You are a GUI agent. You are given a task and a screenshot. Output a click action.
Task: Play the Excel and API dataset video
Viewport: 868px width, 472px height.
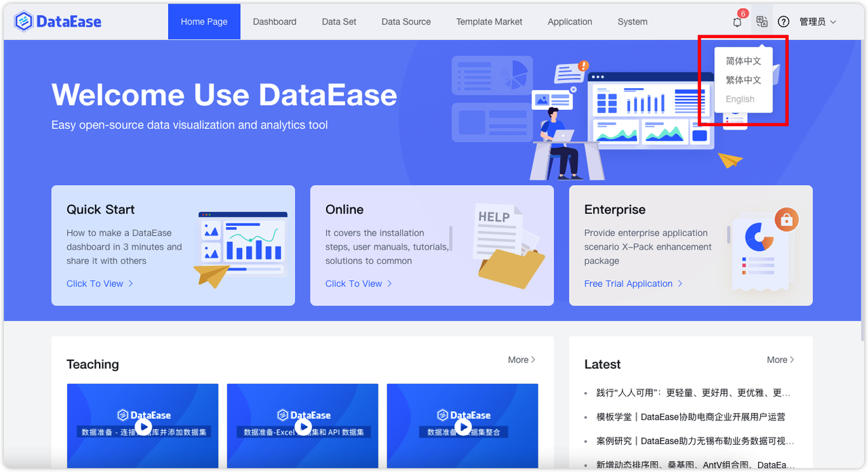pos(303,426)
